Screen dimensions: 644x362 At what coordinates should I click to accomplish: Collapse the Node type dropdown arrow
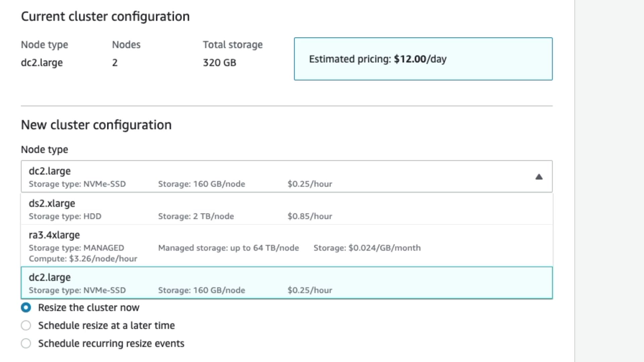click(539, 177)
